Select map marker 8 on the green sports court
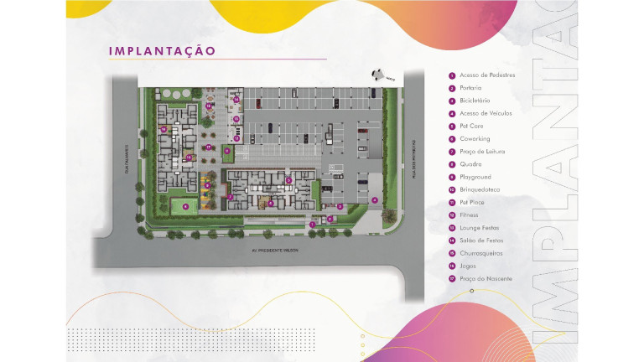This screenshot has width=644, height=362. pos(185,206)
